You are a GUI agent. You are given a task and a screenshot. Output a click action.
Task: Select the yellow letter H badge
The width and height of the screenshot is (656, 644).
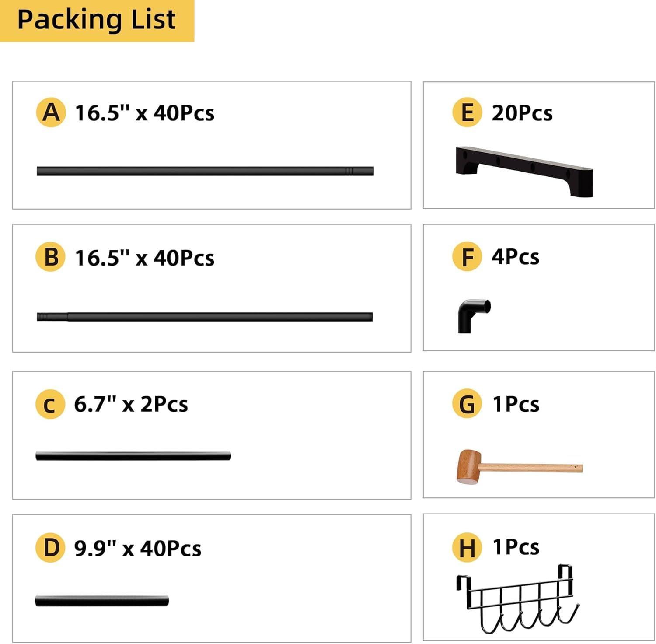tap(467, 547)
